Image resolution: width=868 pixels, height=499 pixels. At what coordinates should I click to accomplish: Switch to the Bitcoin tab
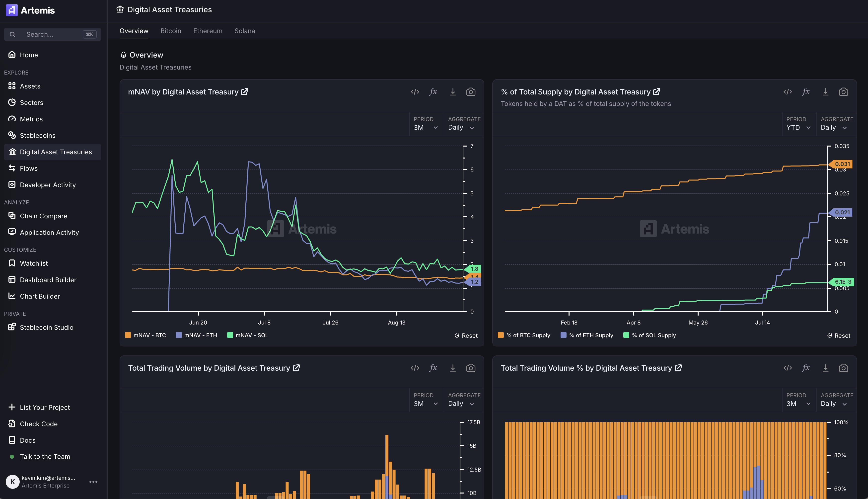click(171, 31)
